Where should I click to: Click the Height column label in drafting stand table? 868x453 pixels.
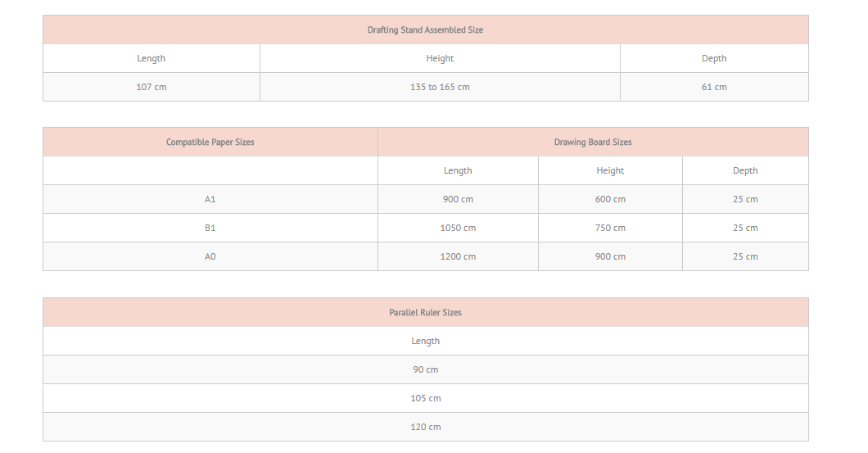(x=440, y=58)
